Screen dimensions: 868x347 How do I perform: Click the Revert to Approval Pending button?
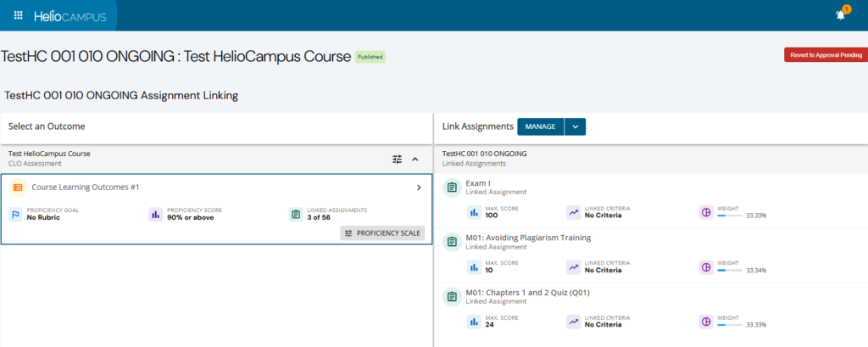click(x=826, y=55)
